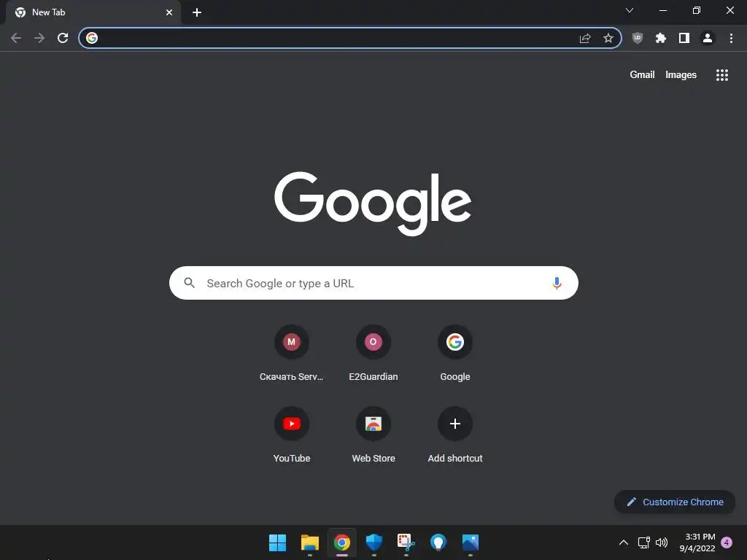Open the Chrome profile menu

click(708, 38)
